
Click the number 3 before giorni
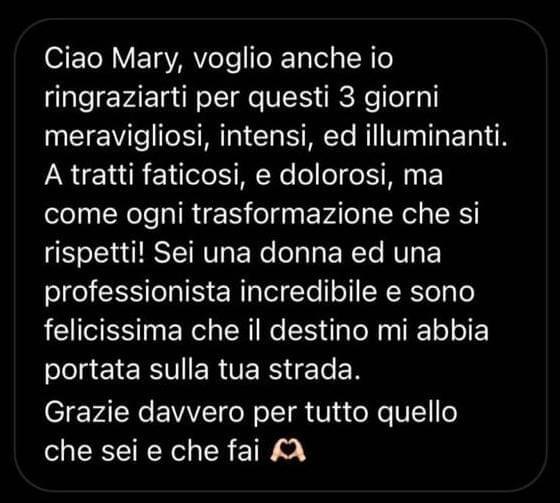pos(346,97)
